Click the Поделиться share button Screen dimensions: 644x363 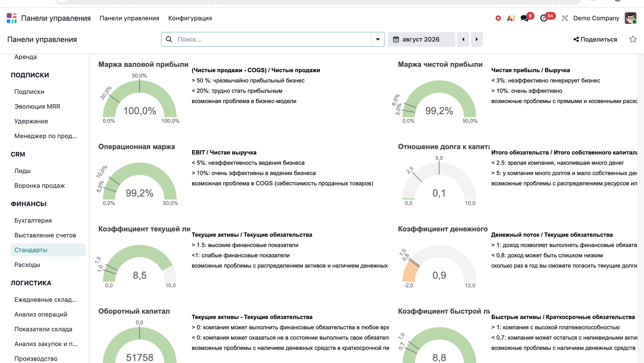[x=595, y=39]
